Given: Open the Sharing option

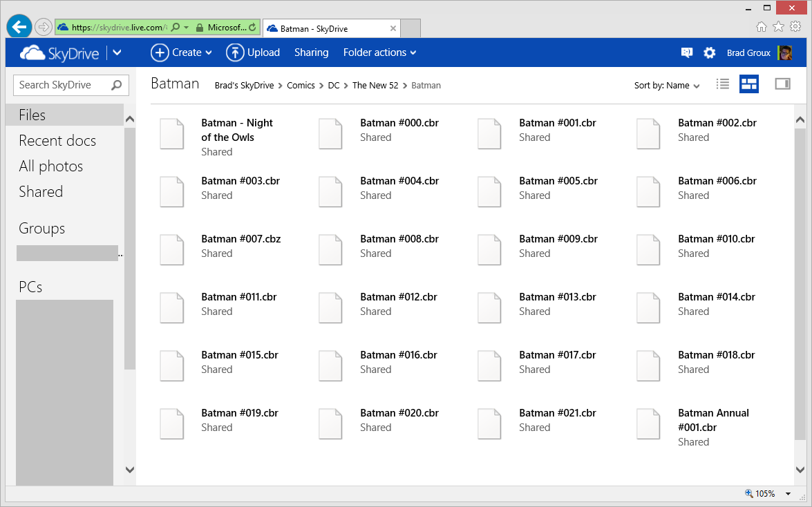Looking at the screenshot, I should pos(311,52).
